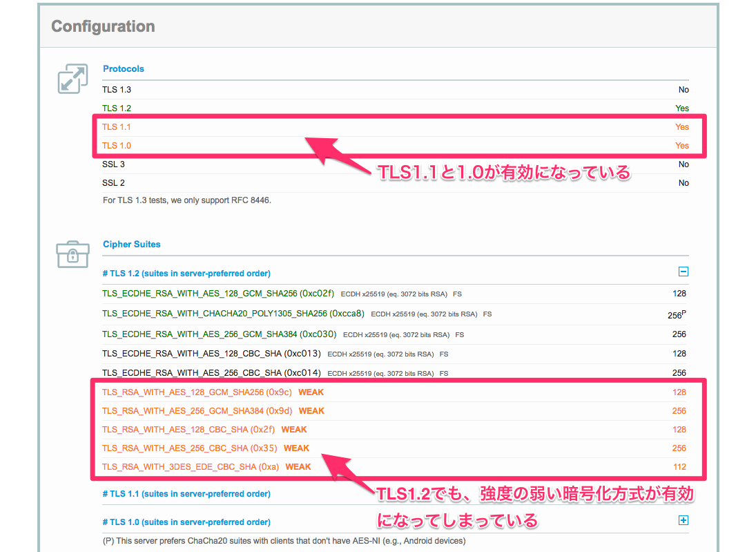756x552 pixels.
Task: Click the TLS 1.0 suites section heading
Action: [x=186, y=522]
